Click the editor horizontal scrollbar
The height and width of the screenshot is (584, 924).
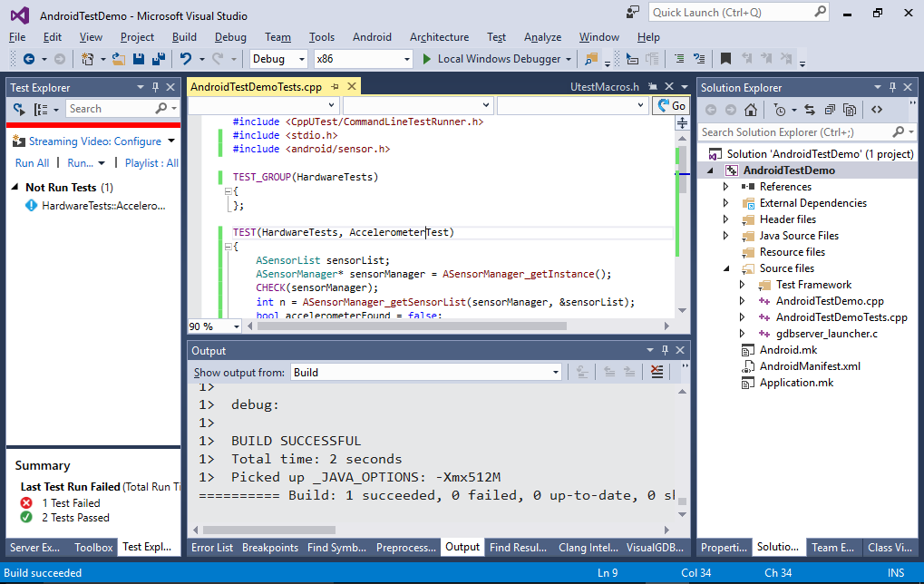(x=412, y=326)
